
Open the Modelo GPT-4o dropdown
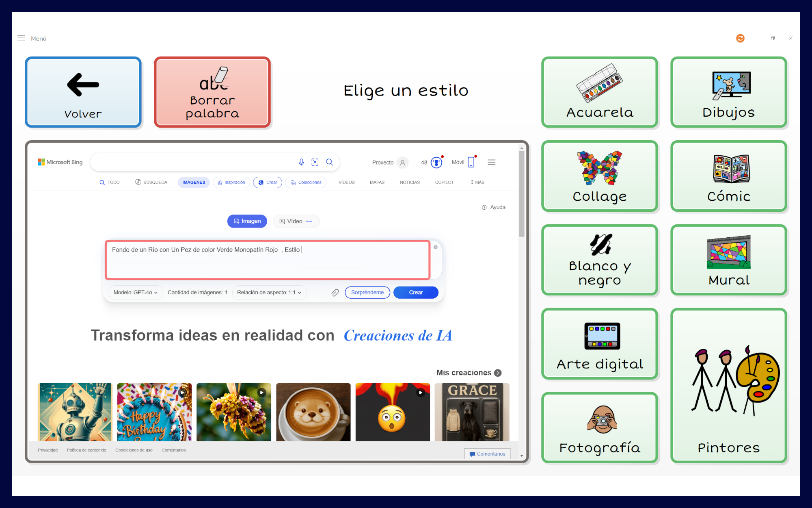135,292
